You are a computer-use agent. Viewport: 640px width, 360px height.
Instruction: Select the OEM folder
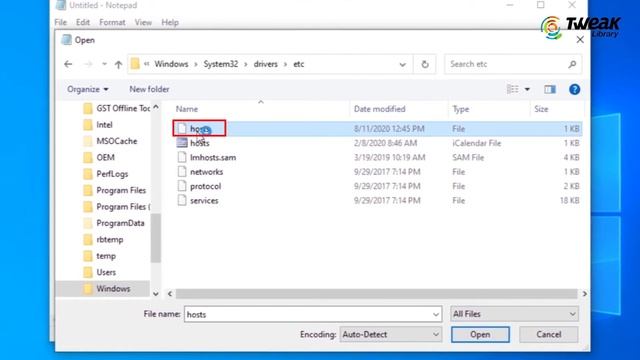click(98, 158)
